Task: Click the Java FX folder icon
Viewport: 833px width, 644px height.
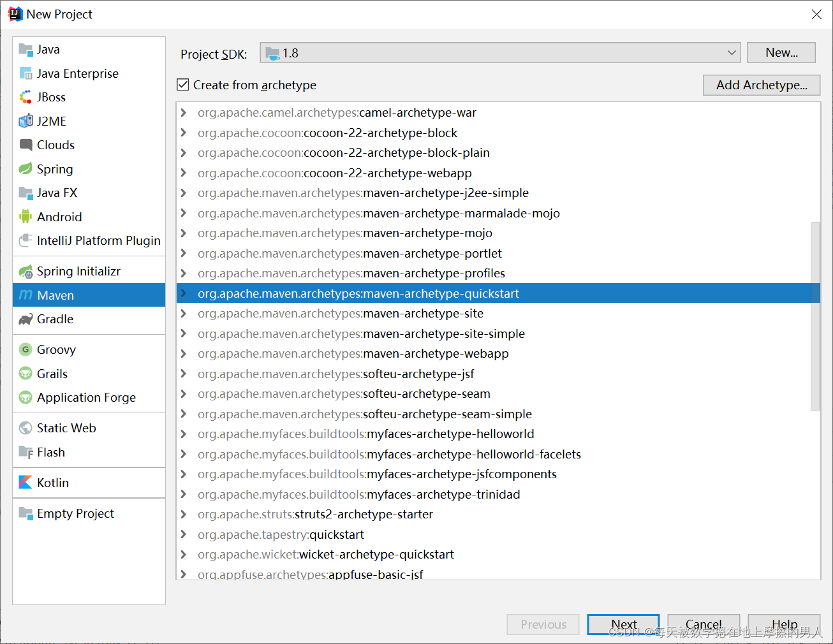Action: pos(26,193)
